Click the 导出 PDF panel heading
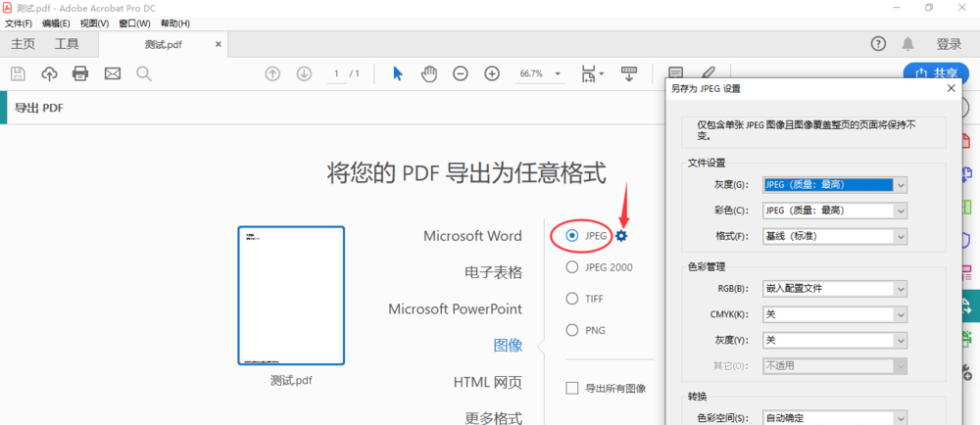The height and width of the screenshot is (425, 980). [x=39, y=108]
